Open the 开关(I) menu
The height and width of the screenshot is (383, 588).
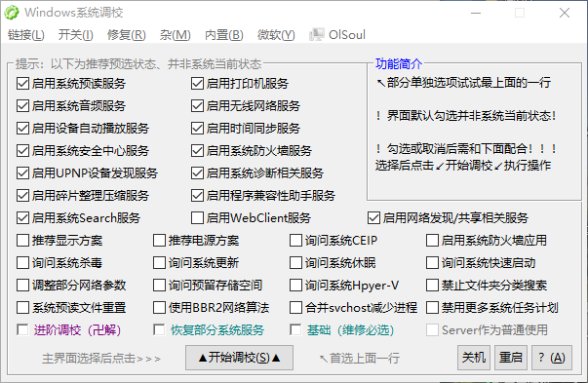tap(75, 35)
